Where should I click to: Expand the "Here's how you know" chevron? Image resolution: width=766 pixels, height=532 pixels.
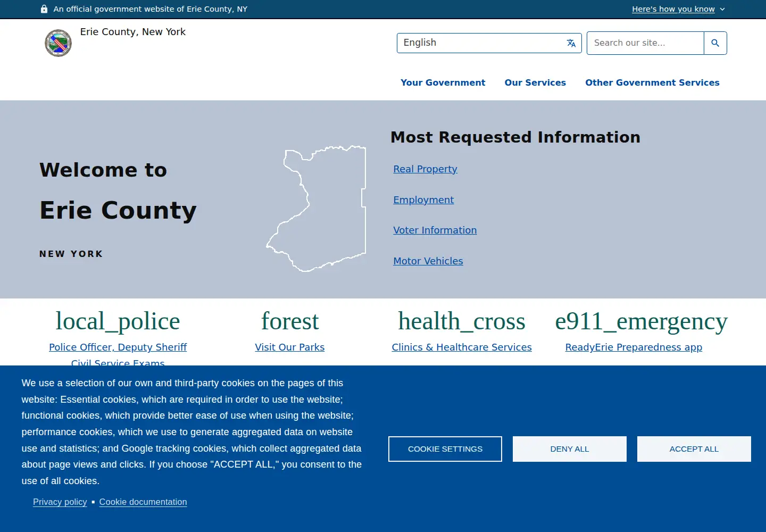click(x=722, y=9)
